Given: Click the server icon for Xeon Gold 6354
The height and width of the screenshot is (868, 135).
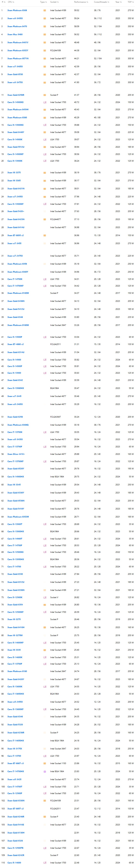Looking at the screenshot, I should (45, 605).
